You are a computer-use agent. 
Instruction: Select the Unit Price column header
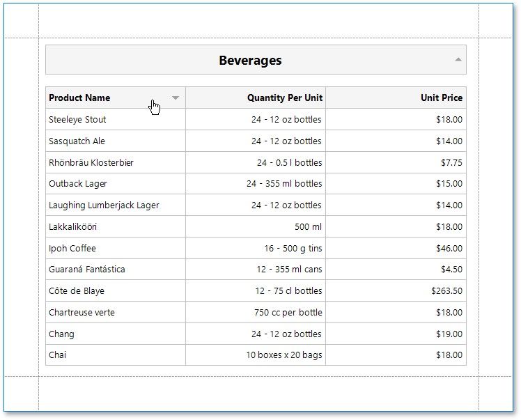point(441,98)
